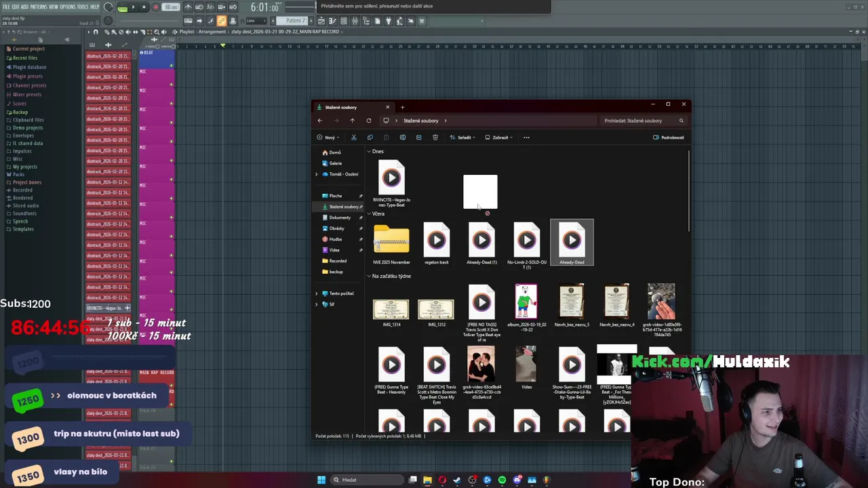Click the Copy icon in explorer toolbar
This screenshot has width=868, height=488.
(370, 138)
